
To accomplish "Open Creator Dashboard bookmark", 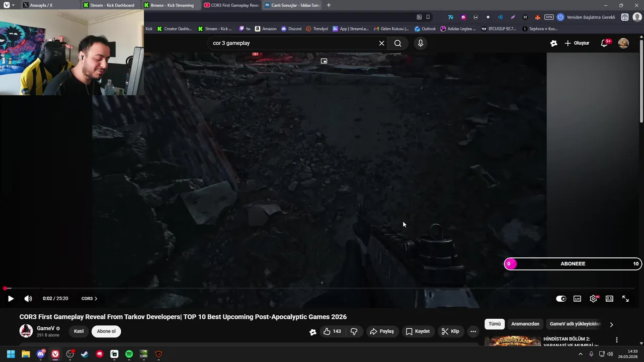I will (x=174, y=29).
